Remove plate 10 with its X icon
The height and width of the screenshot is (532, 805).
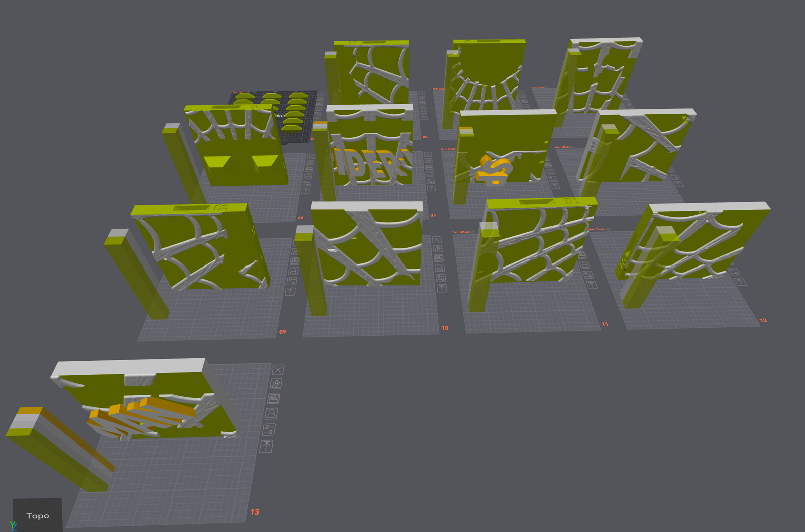click(436, 240)
